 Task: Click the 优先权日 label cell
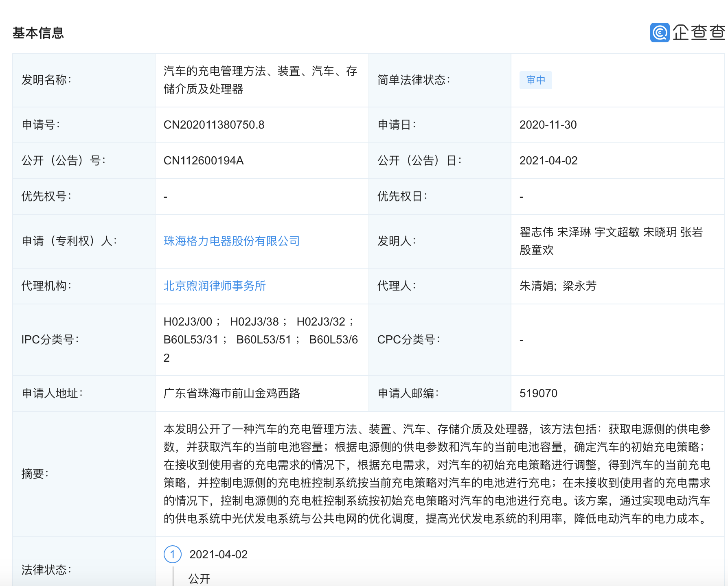440,197
